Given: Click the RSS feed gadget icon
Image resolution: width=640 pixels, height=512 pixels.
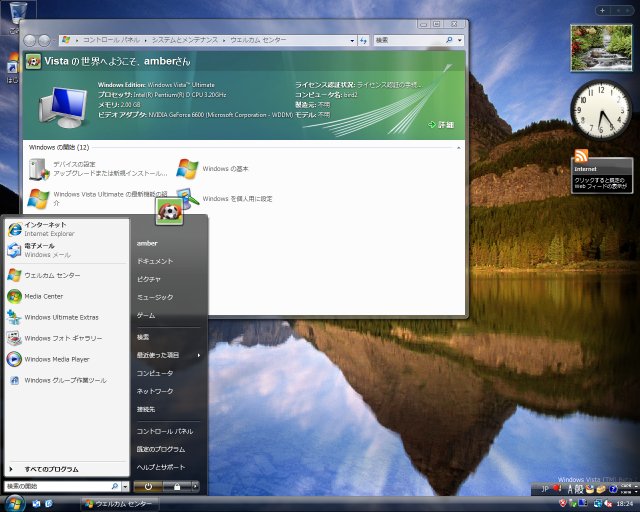Looking at the screenshot, I should point(581,156).
